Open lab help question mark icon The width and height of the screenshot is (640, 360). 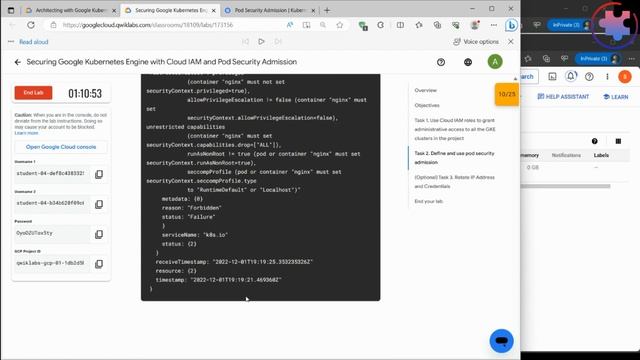[x=441, y=62]
